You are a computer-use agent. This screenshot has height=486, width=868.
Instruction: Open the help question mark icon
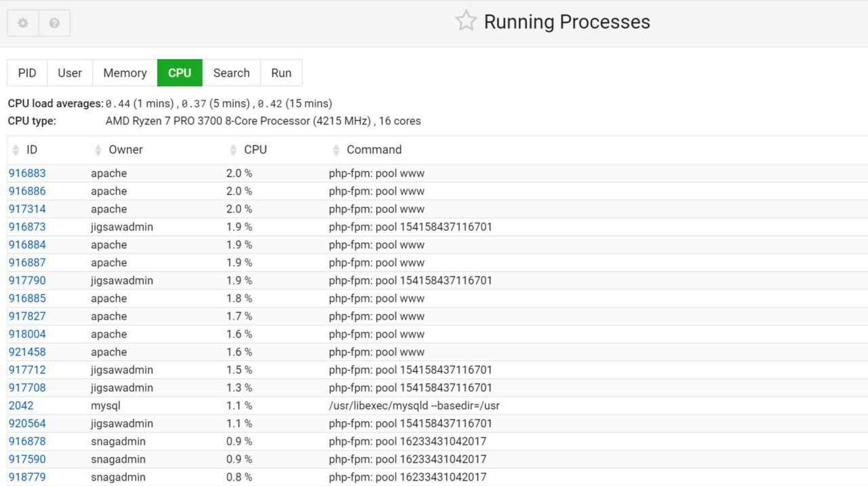point(54,23)
